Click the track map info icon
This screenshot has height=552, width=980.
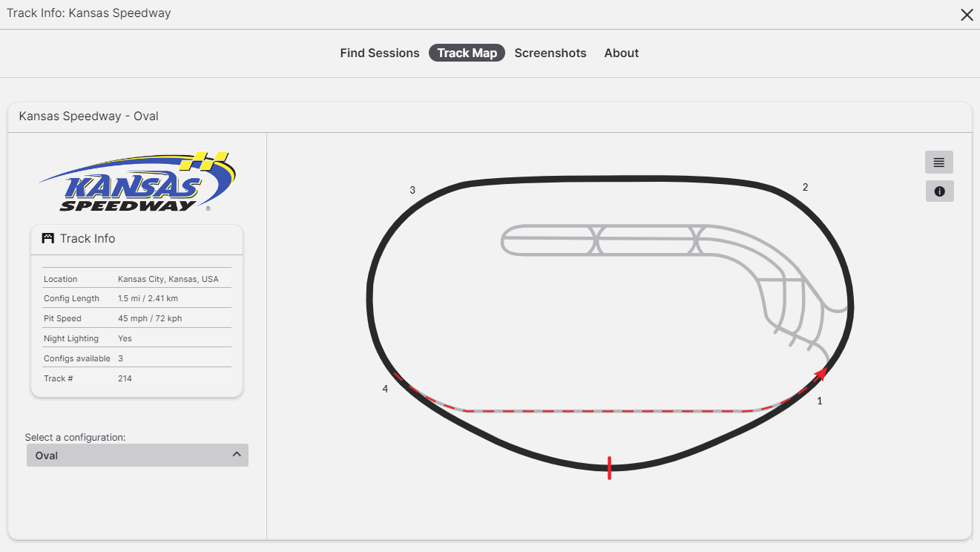click(x=940, y=191)
